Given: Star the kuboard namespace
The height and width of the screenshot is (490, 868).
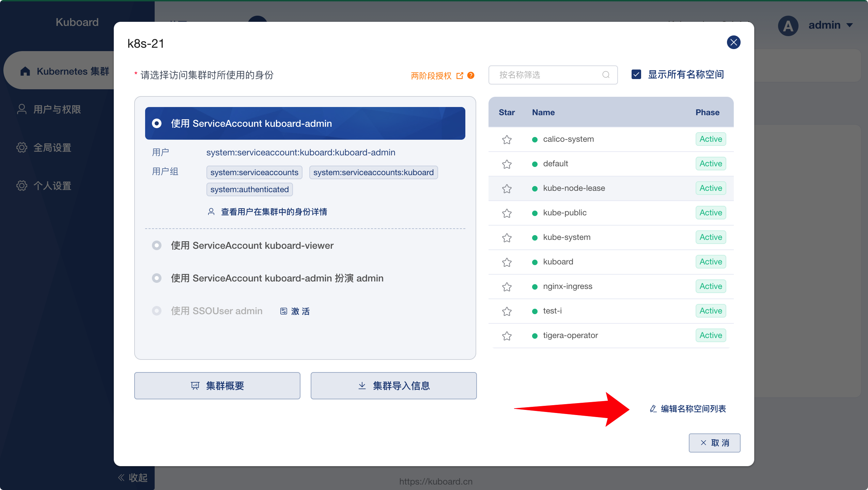Looking at the screenshot, I should pos(507,262).
